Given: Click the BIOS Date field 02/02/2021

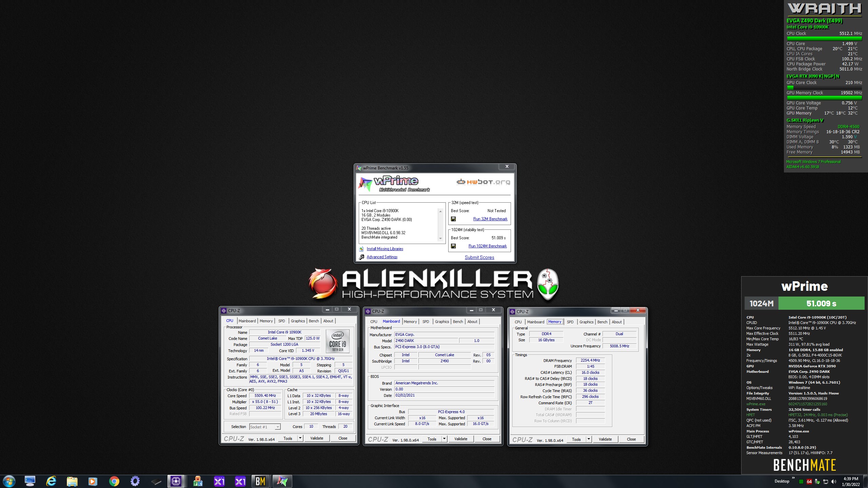Looking at the screenshot, I should [x=444, y=395].
